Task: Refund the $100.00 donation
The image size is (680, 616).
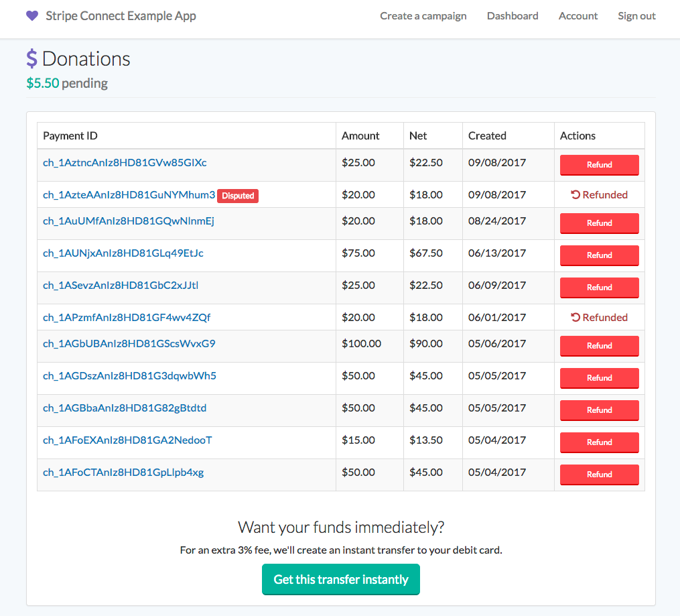Action: [x=599, y=346]
